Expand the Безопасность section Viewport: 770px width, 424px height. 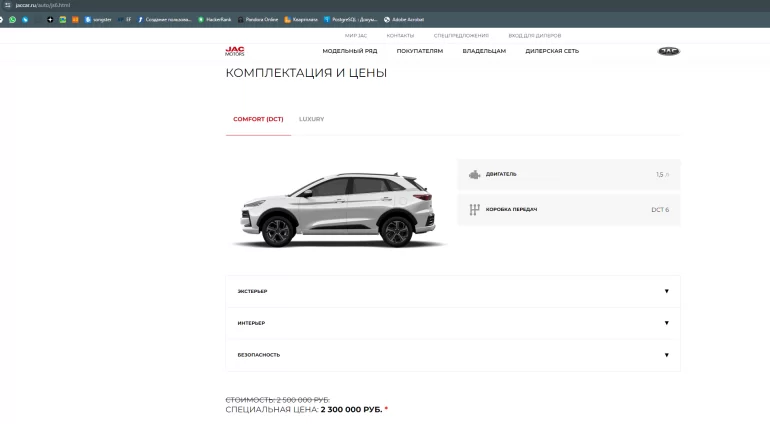(453, 355)
